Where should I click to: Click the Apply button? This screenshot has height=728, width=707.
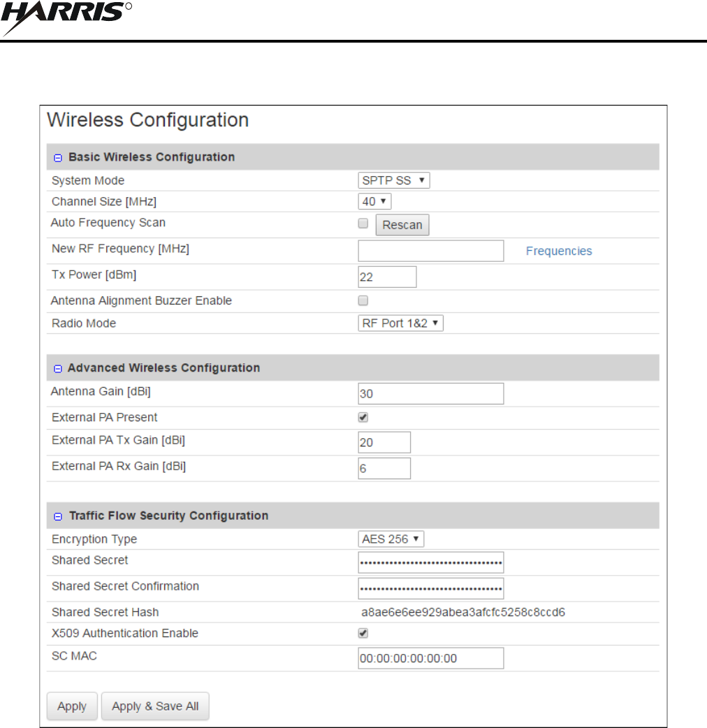point(72,706)
